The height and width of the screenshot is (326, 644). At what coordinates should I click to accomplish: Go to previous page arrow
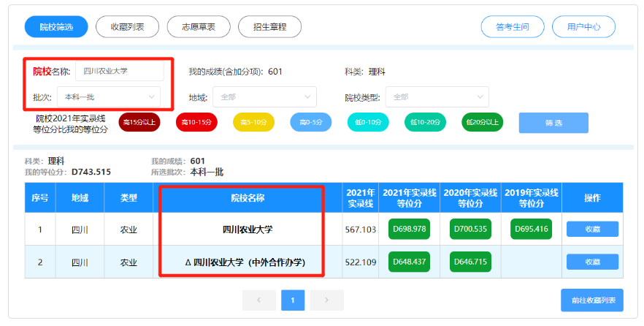click(x=258, y=300)
